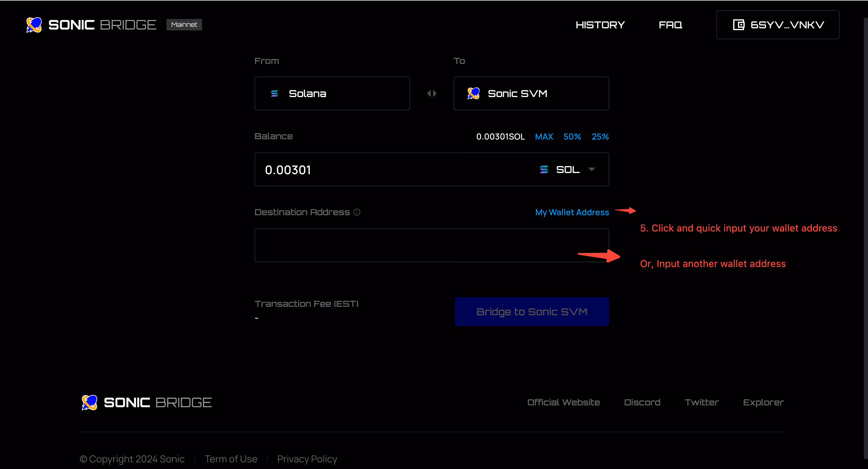Screen dimensions: 868x469
Task: Open the Explorer footer link
Action: [x=763, y=402]
